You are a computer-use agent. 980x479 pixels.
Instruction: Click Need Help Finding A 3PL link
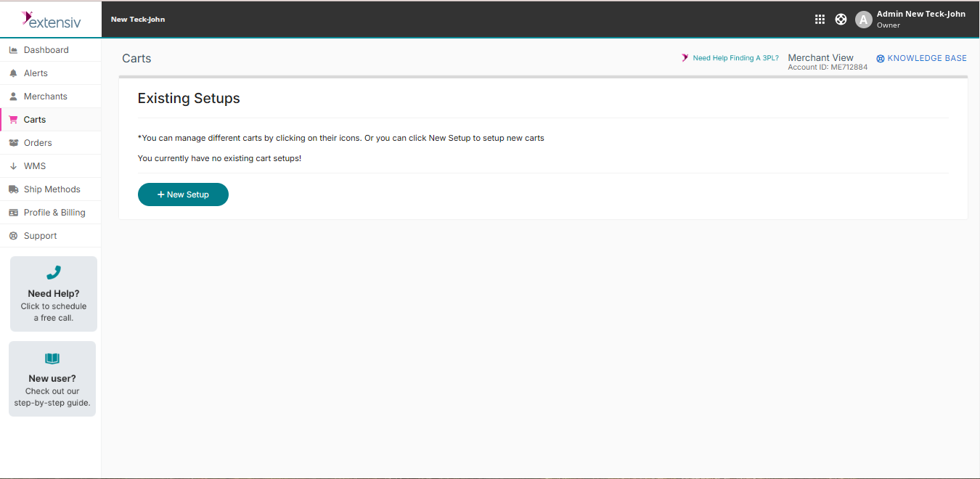pyautogui.click(x=735, y=58)
